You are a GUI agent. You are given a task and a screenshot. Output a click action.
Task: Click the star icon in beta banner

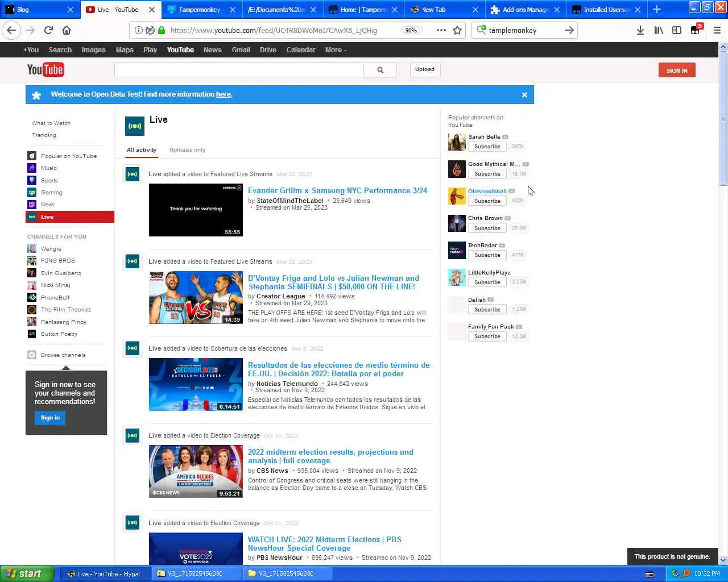click(x=36, y=95)
